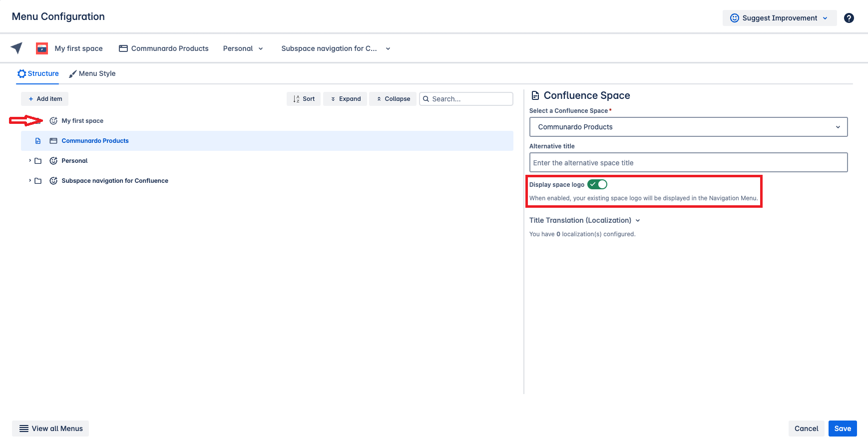Image resolution: width=868 pixels, height=446 pixels.
Task: Click the Alternative title input field
Action: point(688,163)
